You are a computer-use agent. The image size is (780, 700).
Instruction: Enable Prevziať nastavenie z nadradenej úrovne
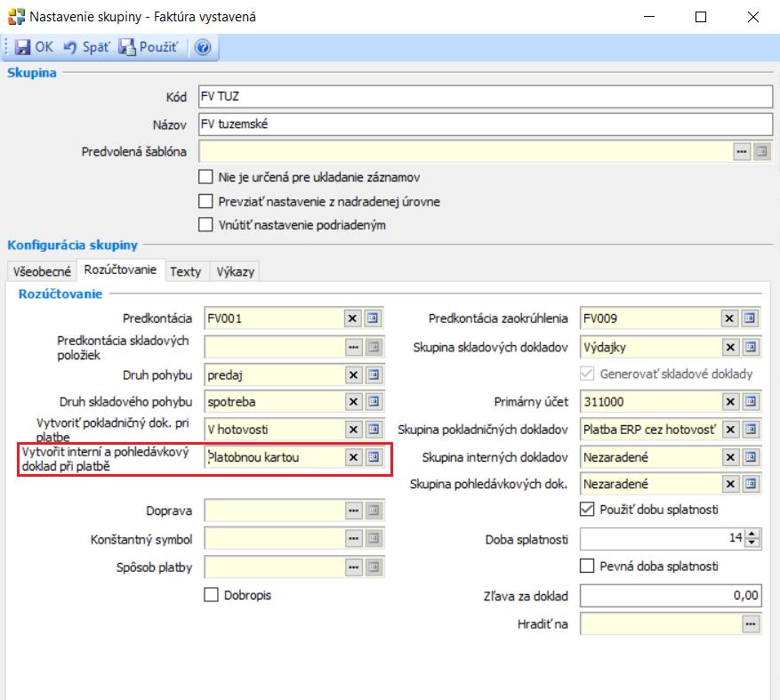[205, 201]
